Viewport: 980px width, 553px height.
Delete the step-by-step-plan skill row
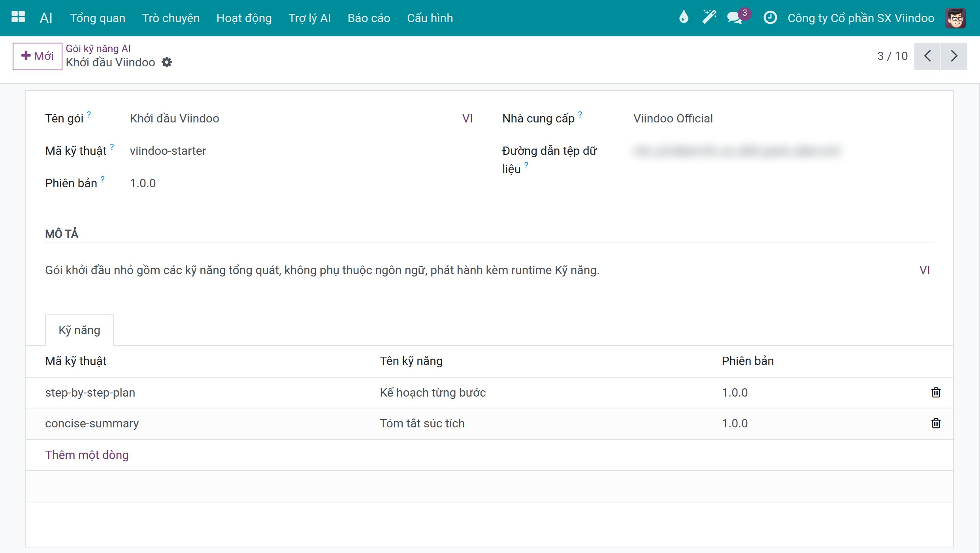[936, 392]
